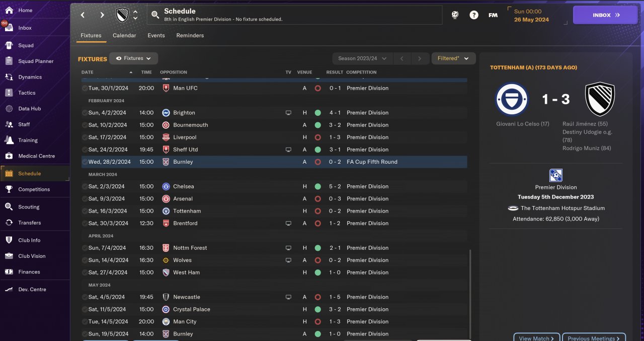The image size is (644, 341).
Task: Click the help question mark icon
Action: coord(473,15)
